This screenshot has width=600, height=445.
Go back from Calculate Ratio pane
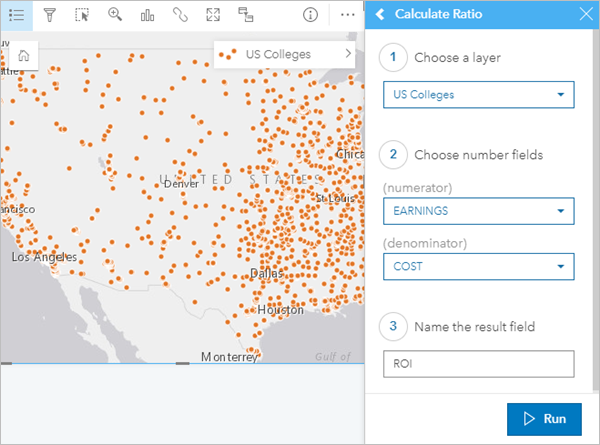pos(380,15)
